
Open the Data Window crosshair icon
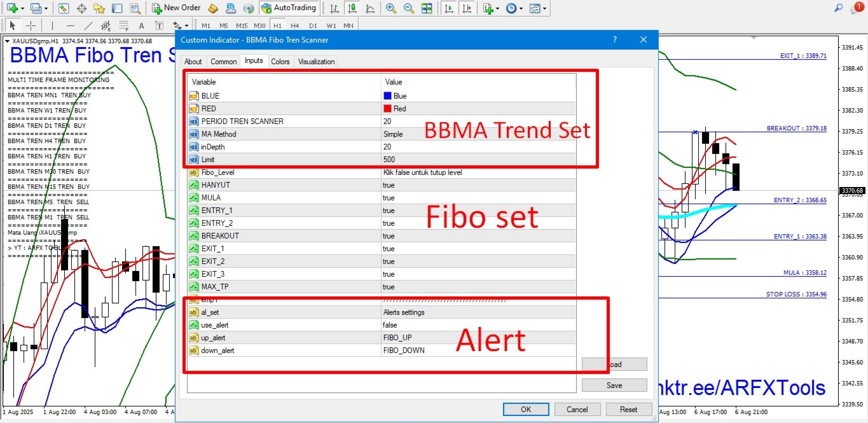click(81, 8)
